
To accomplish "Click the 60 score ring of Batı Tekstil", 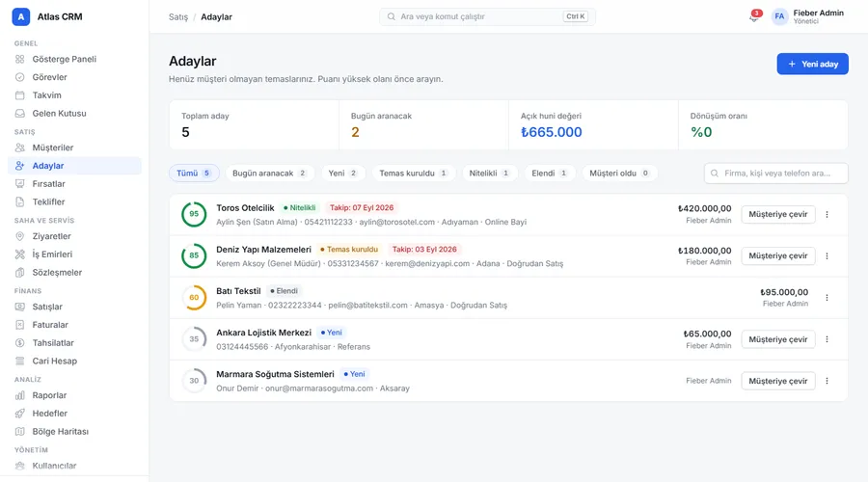I will point(194,298).
